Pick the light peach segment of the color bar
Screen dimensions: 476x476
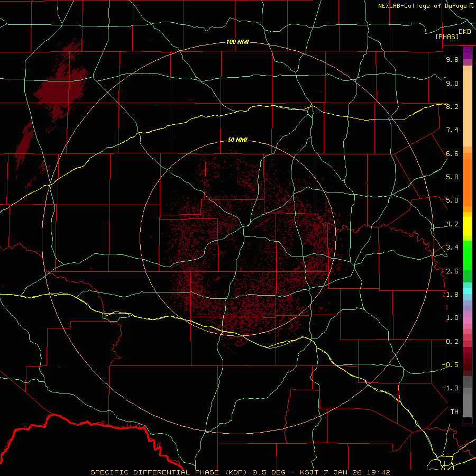tap(467, 109)
